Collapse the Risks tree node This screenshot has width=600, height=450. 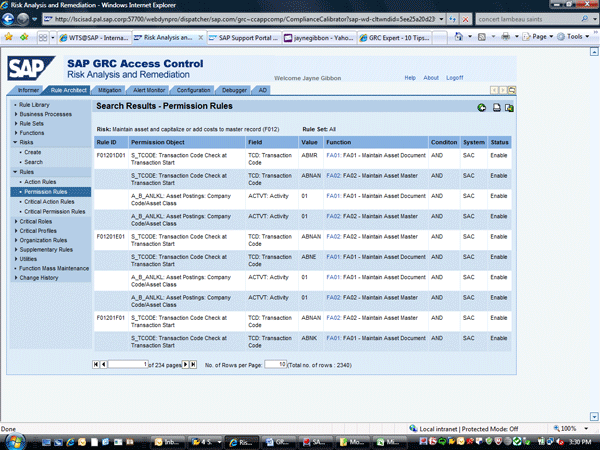16,142
